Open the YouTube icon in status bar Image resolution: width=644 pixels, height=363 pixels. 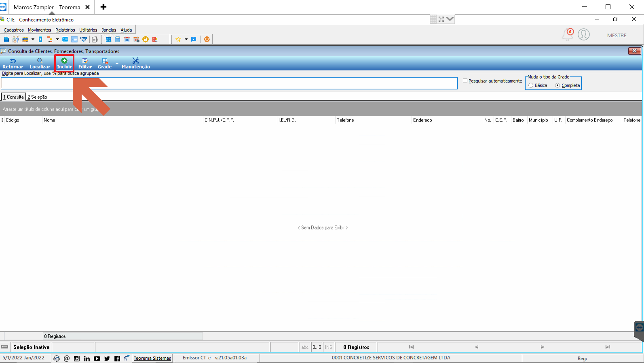point(97,359)
